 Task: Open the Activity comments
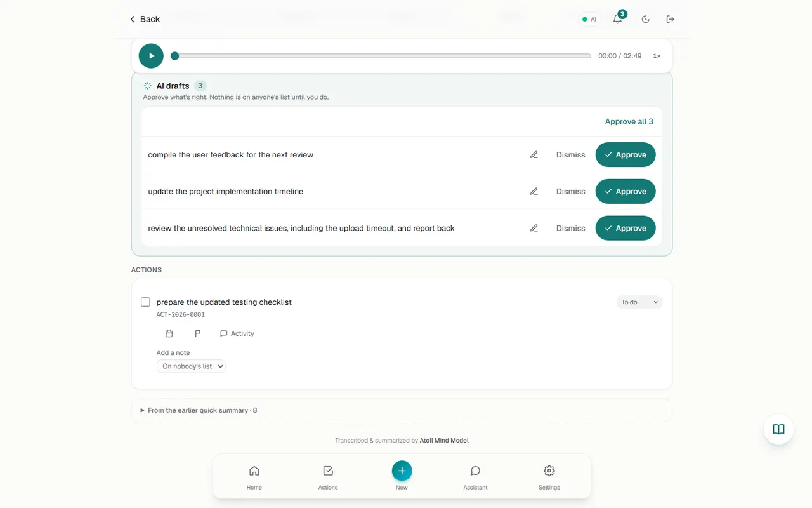[x=237, y=333]
